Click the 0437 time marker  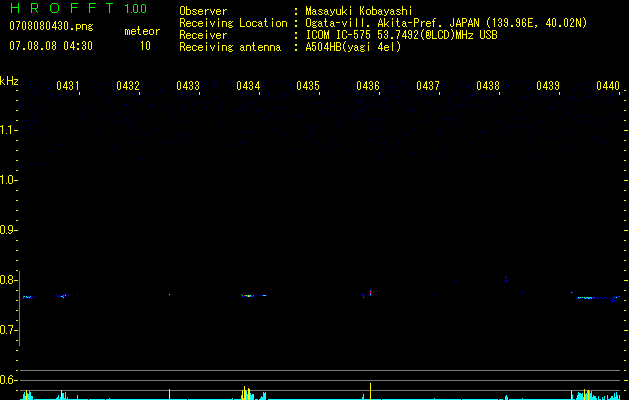coord(428,85)
